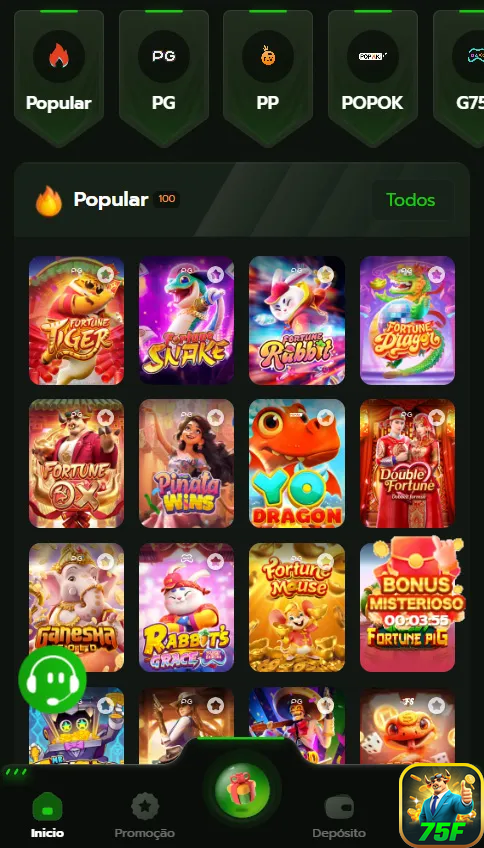The width and height of the screenshot is (484, 848).
Task: Toggle favorite star on Fortune Snake
Action: click(x=216, y=275)
